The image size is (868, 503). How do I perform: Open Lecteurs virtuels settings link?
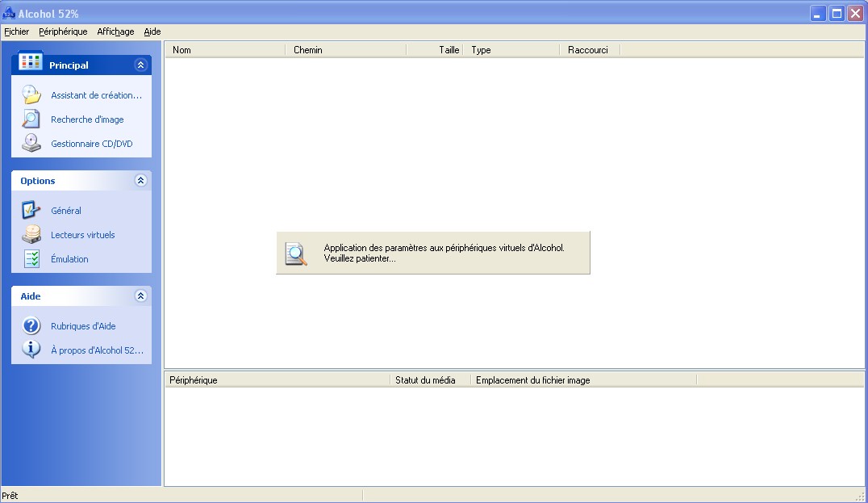[x=83, y=235]
